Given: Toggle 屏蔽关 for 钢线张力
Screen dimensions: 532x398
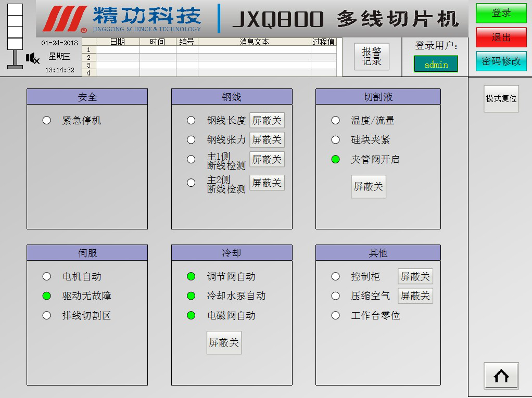Looking at the screenshot, I should tap(267, 139).
